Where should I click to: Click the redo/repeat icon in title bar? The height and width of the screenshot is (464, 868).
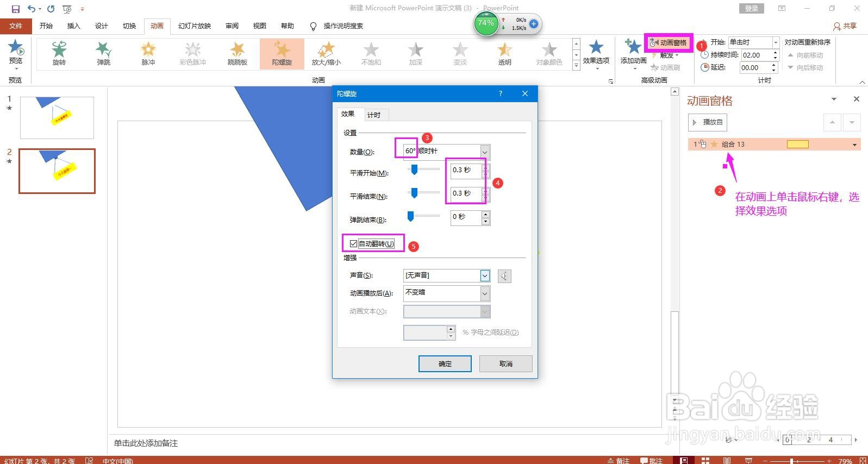click(x=51, y=9)
